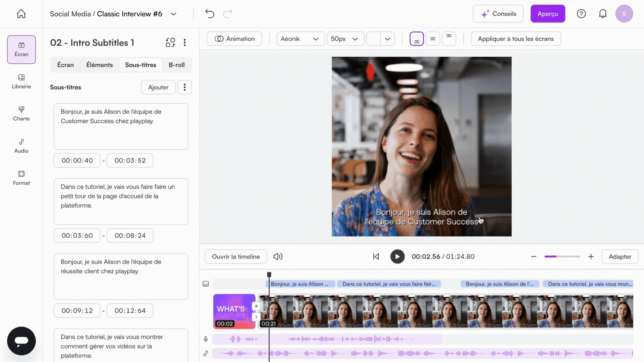Undo the last action
Image resolution: width=644 pixels, height=362 pixels.
point(210,14)
